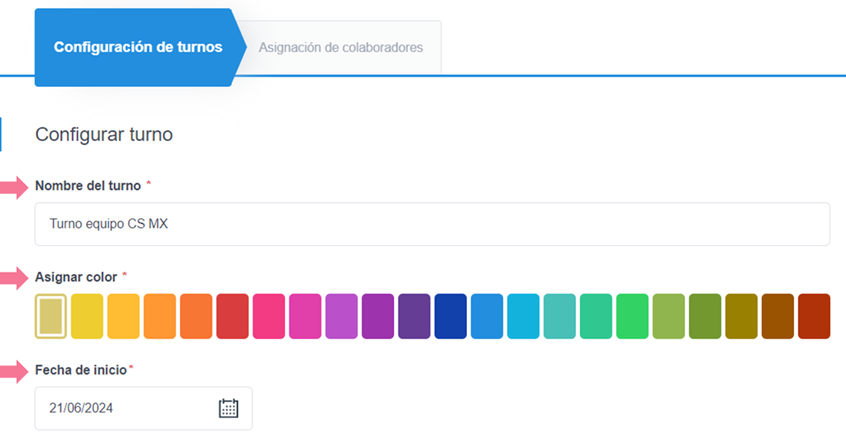Pick the mustard olive-yellow color swatch
This screenshot has height=440, width=846.
point(741,316)
